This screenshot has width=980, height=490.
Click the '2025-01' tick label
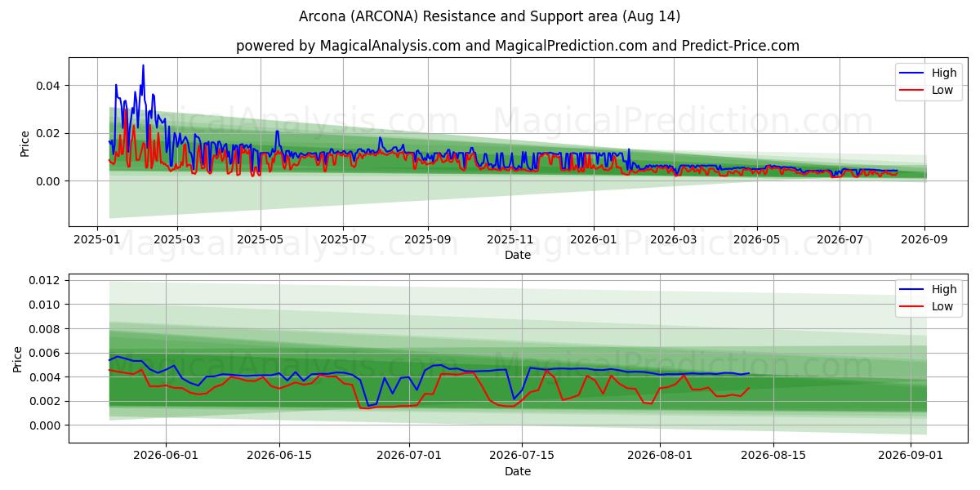[x=98, y=238]
